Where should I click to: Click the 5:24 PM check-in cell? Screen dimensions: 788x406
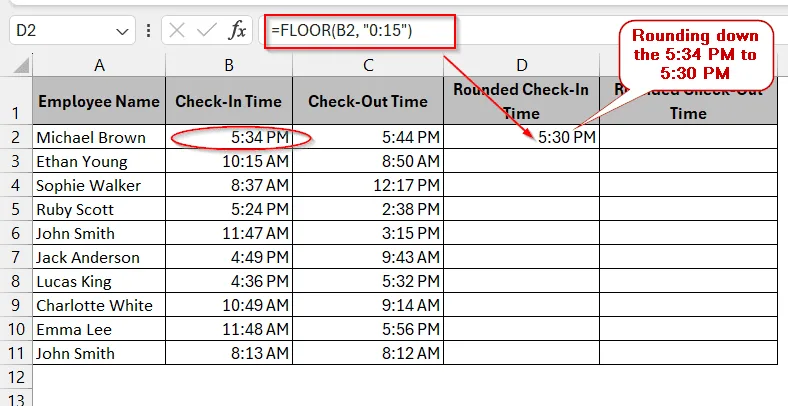coord(229,209)
